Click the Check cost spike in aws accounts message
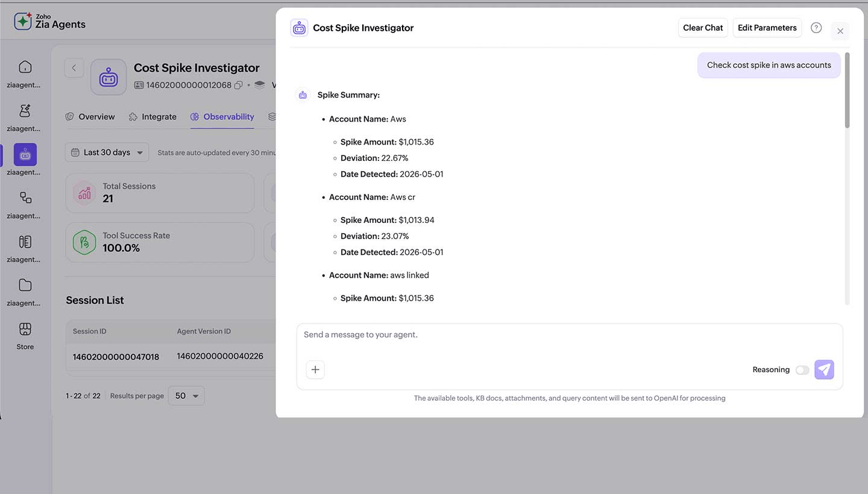868x494 pixels. (769, 65)
